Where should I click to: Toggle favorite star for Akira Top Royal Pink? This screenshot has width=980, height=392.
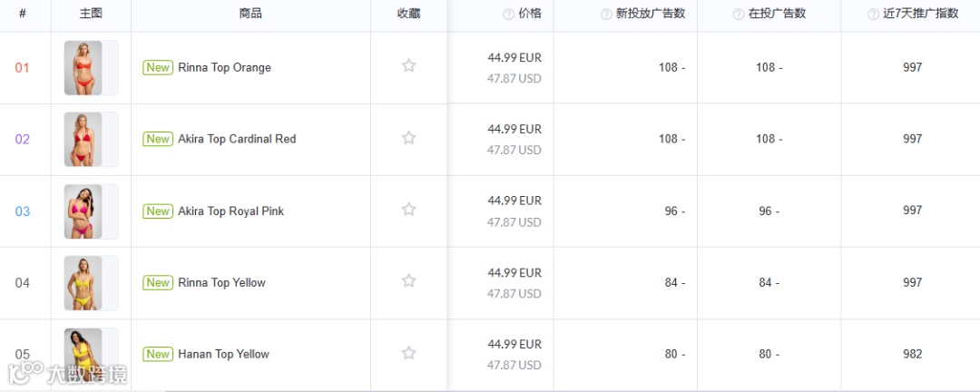408,210
